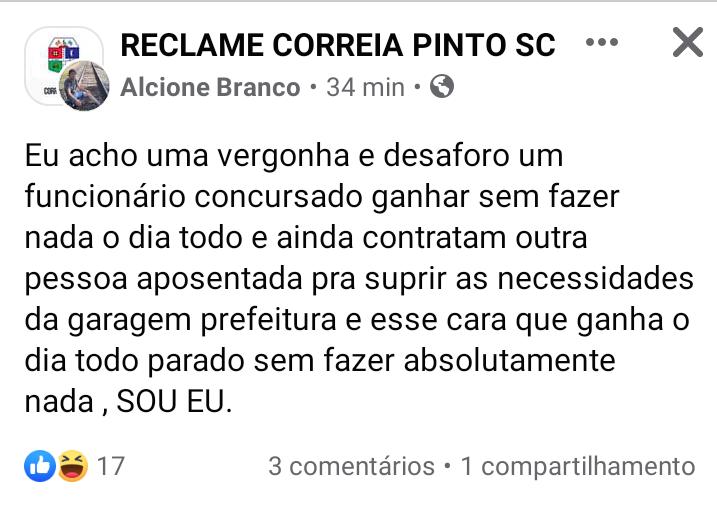This screenshot has width=717, height=510.
Task: Open the post's three-dot options menu
Action: click(601, 43)
